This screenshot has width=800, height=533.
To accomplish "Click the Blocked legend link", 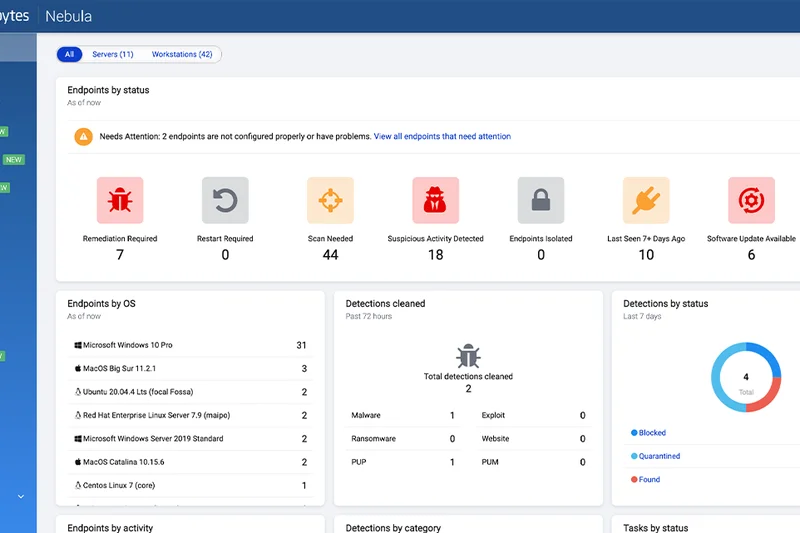I will [651, 433].
